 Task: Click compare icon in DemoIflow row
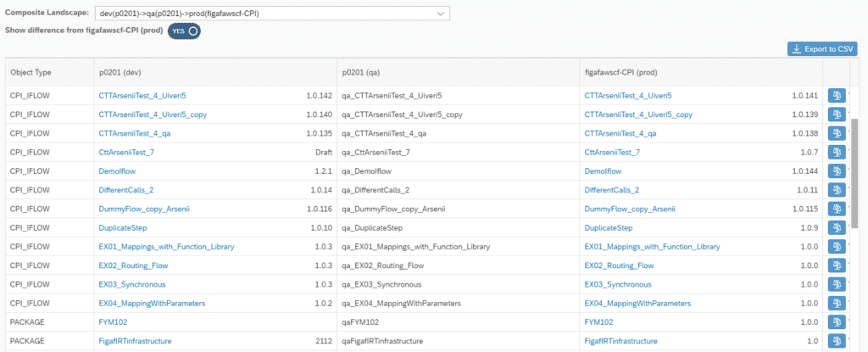pos(837,171)
